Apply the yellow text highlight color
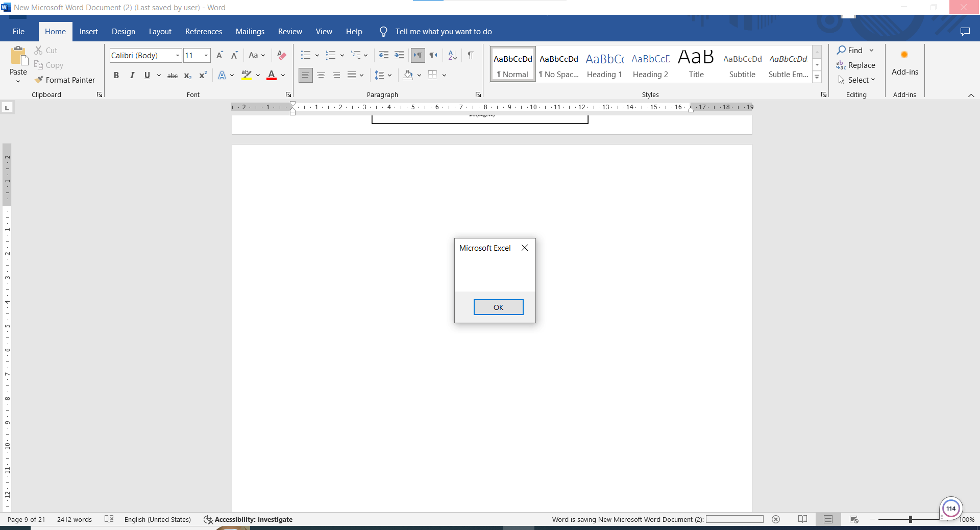 247,76
